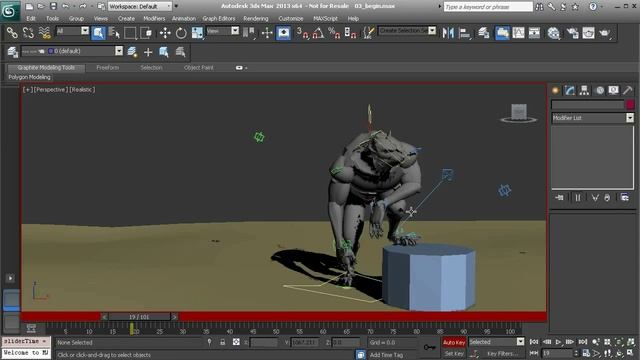This screenshot has height=360, width=640.
Task: Activate the Select Object tool
Action: (98, 33)
